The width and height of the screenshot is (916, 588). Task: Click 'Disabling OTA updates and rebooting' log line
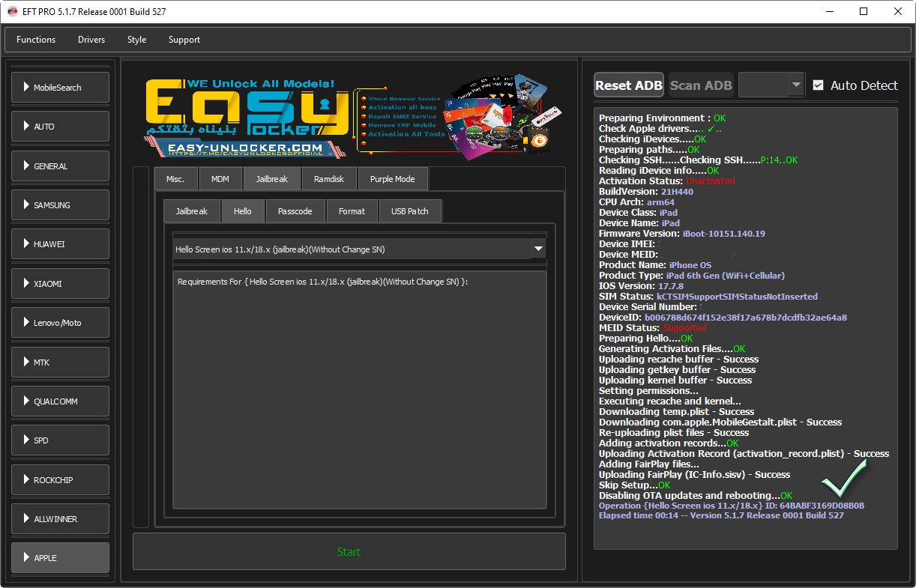[x=696, y=496]
